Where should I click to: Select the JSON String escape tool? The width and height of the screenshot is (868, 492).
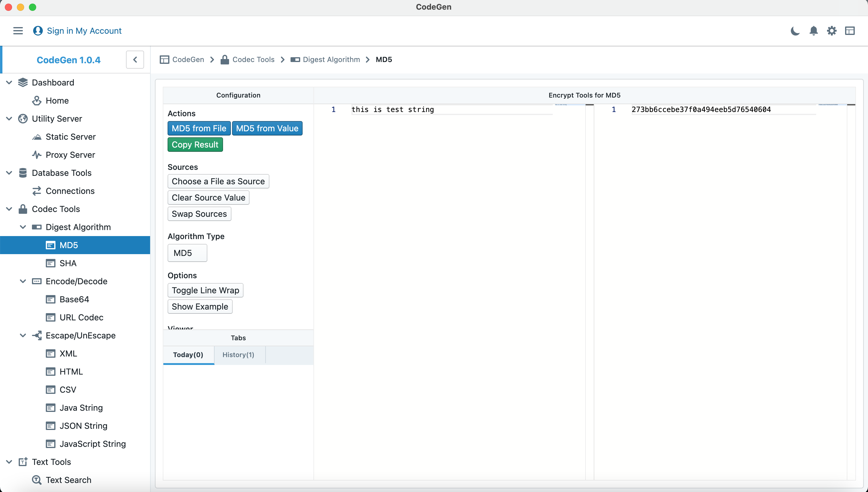click(83, 425)
